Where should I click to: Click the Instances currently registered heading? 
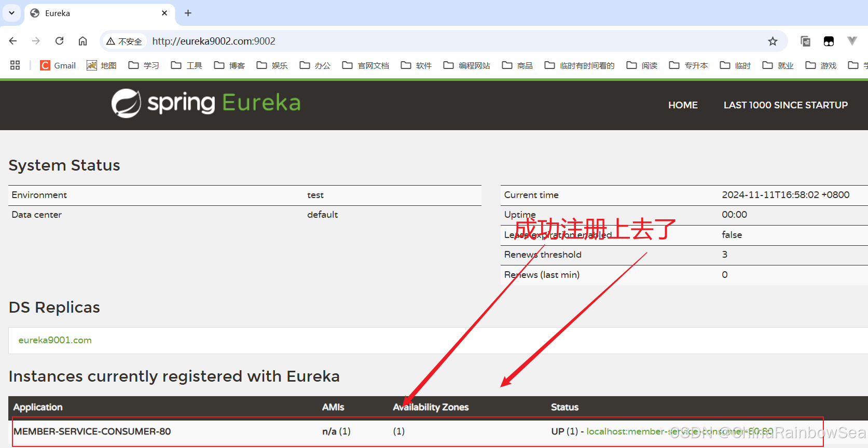[x=174, y=376]
